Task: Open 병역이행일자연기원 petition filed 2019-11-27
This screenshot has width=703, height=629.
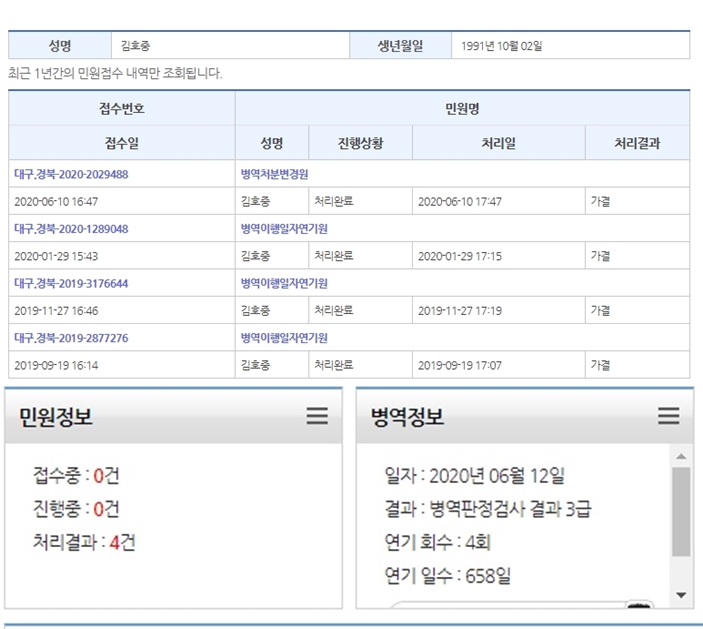Action: [284, 283]
